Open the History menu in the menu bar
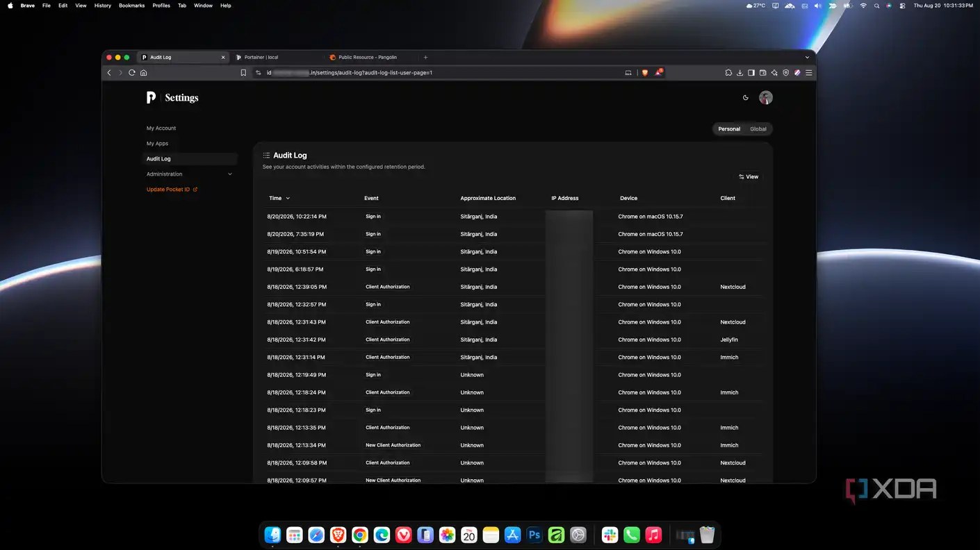 [102, 6]
